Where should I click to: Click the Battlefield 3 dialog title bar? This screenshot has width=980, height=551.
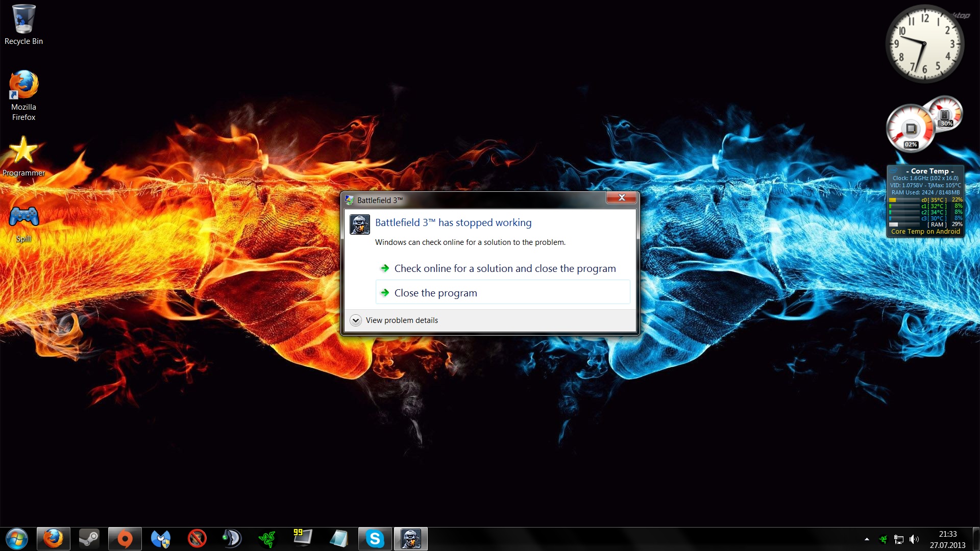475,200
